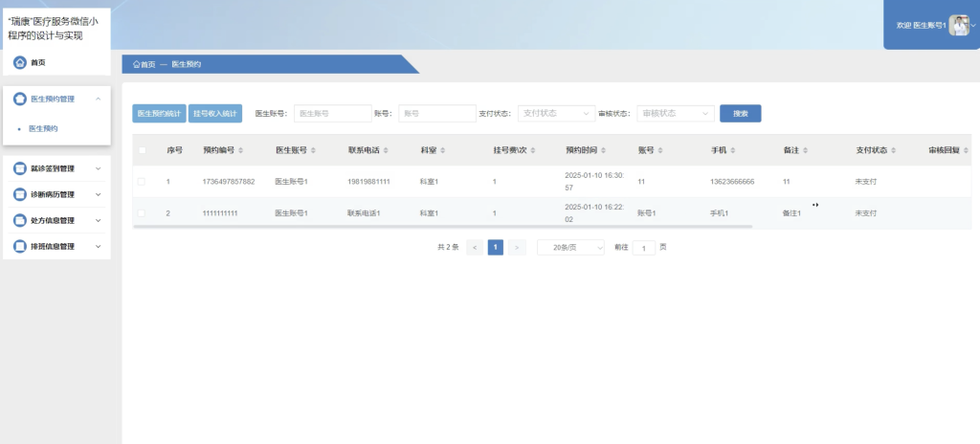Collapse the 医生预约管理 menu chevron
This screenshot has height=444, width=980.
99,99
